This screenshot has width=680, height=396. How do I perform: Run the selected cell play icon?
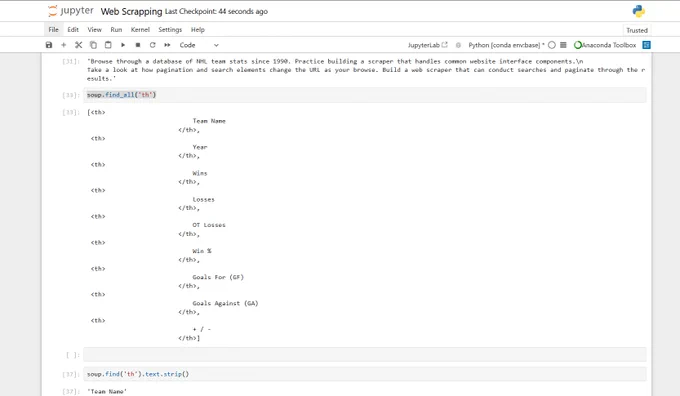tap(123, 45)
